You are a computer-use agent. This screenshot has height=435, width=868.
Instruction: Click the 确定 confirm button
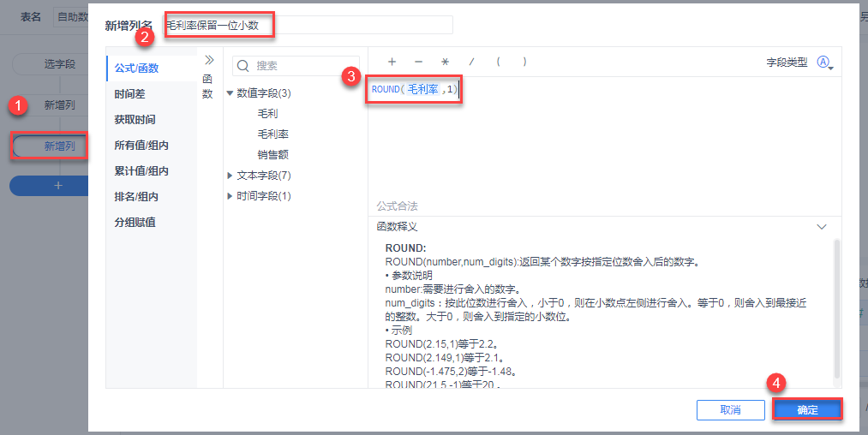click(807, 410)
